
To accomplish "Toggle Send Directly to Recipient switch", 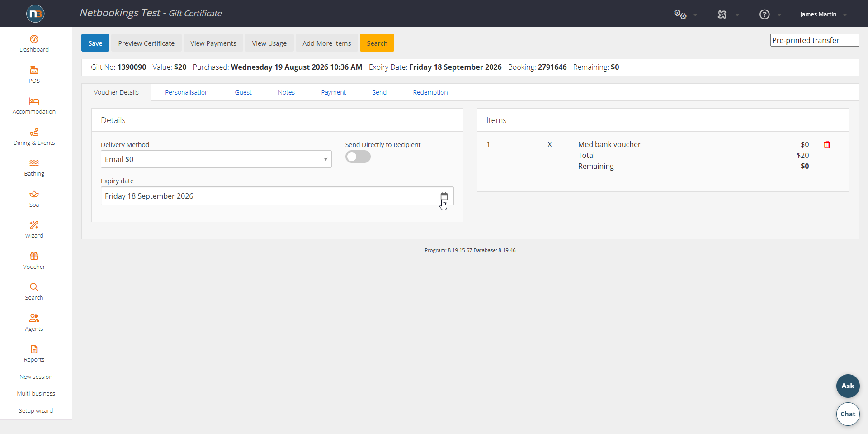I will (358, 157).
